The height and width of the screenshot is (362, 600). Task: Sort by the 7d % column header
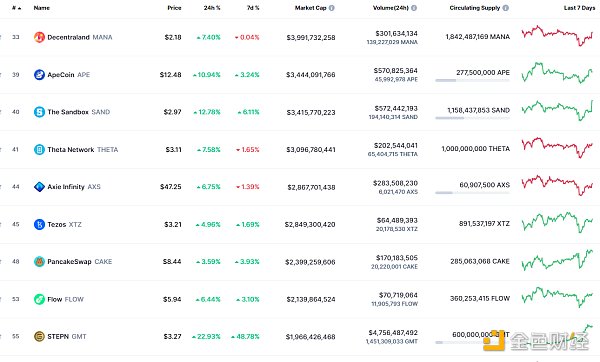(253, 8)
